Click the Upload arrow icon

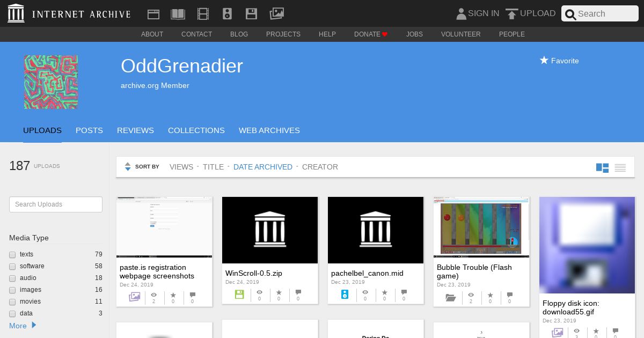click(x=512, y=14)
